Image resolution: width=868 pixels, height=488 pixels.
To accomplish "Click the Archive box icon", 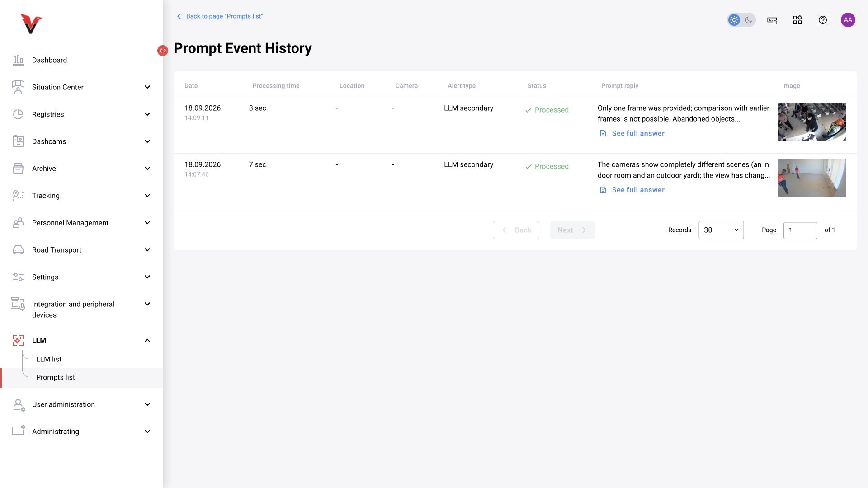I will 18,169.
